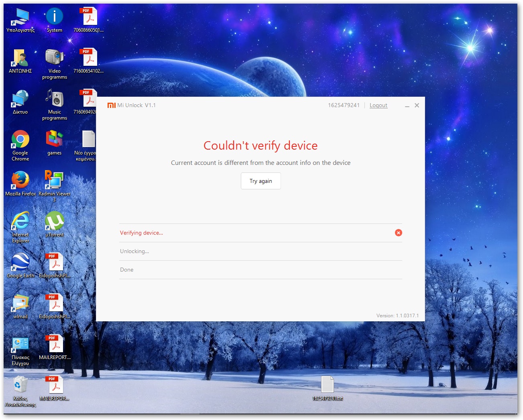The image size is (523, 420).
Task: Select the Κάδος Ανακύκλωσης recycle bin icon
Action: [x=20, y=392]
